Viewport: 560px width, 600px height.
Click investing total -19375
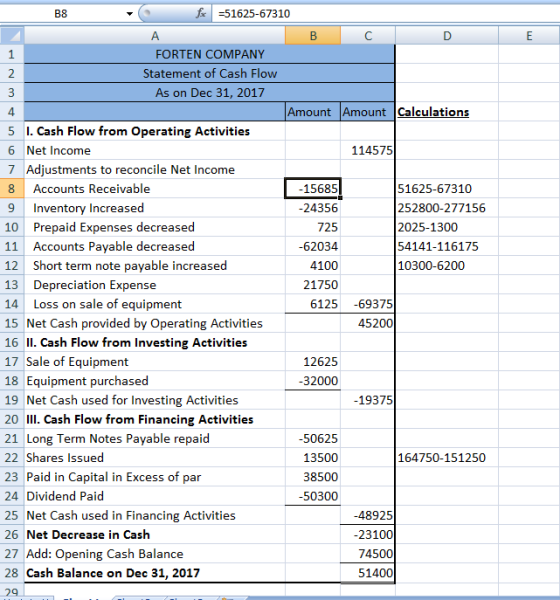point(373,400)
